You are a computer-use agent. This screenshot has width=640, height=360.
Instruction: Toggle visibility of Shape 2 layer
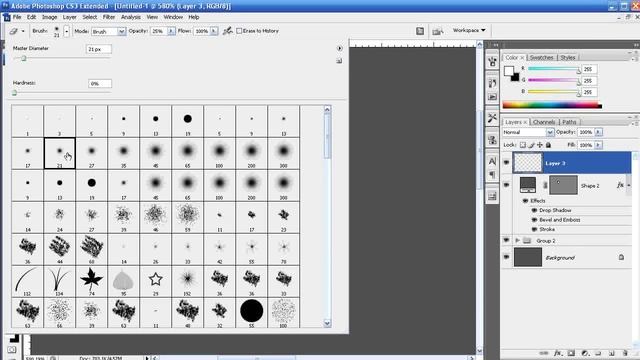507,185
